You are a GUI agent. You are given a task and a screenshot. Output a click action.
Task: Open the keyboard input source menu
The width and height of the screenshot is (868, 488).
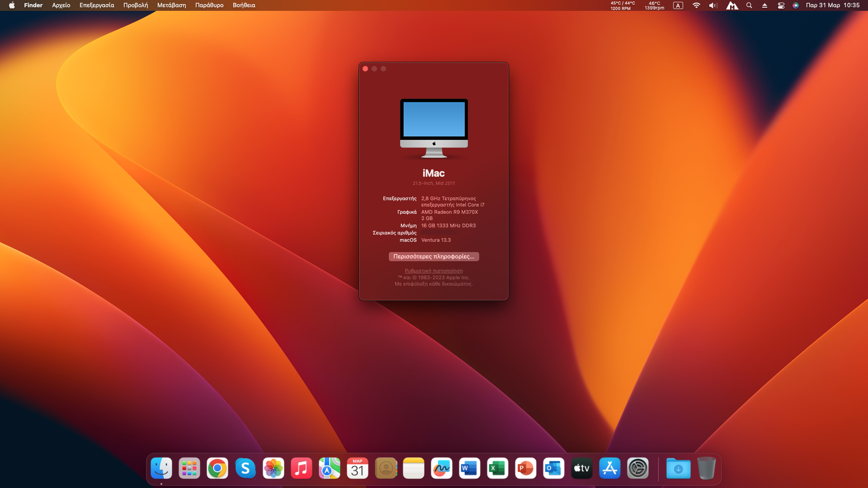[678, 5]
